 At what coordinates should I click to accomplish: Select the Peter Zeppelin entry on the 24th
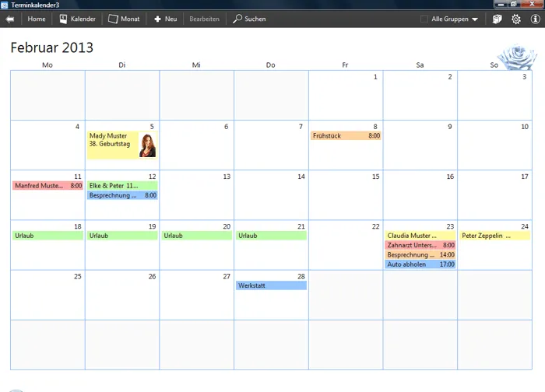click(x=494, y=236)
